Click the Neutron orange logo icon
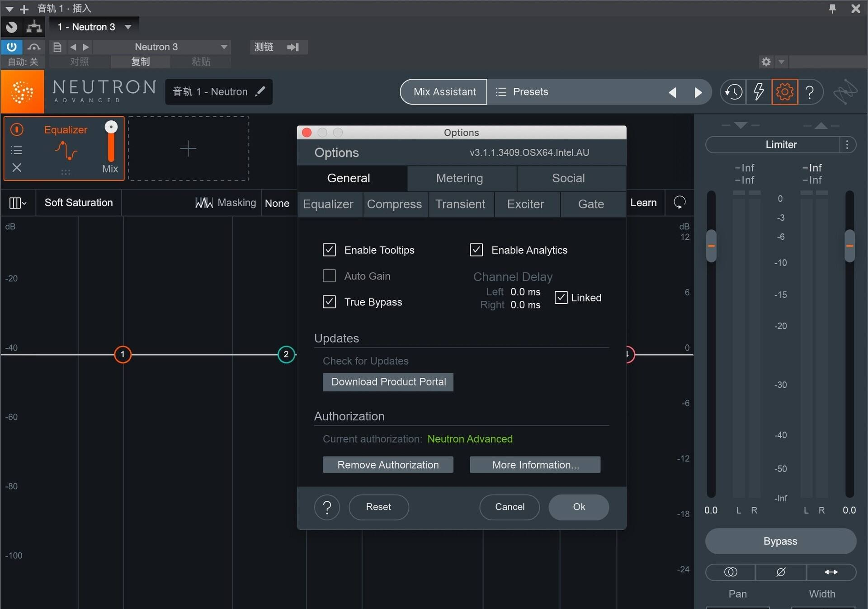868x609 pixels. [22, 92]
